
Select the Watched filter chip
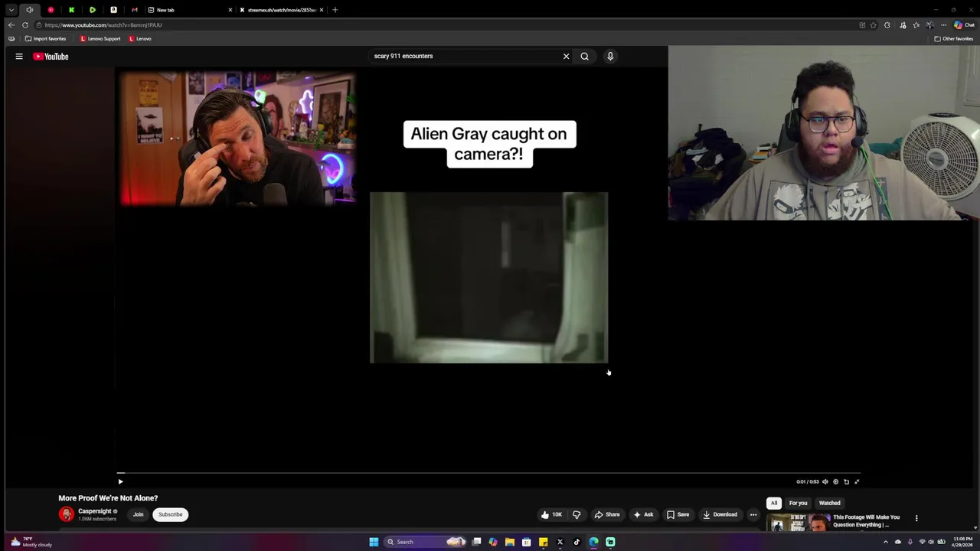(830, 503)
